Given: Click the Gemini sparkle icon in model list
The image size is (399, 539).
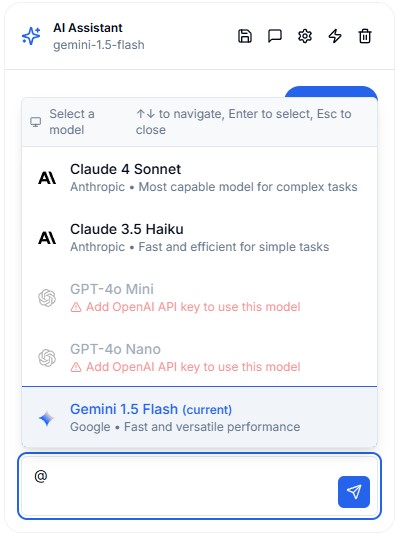Looking at the screenshot, I should (x=47, y=418).
